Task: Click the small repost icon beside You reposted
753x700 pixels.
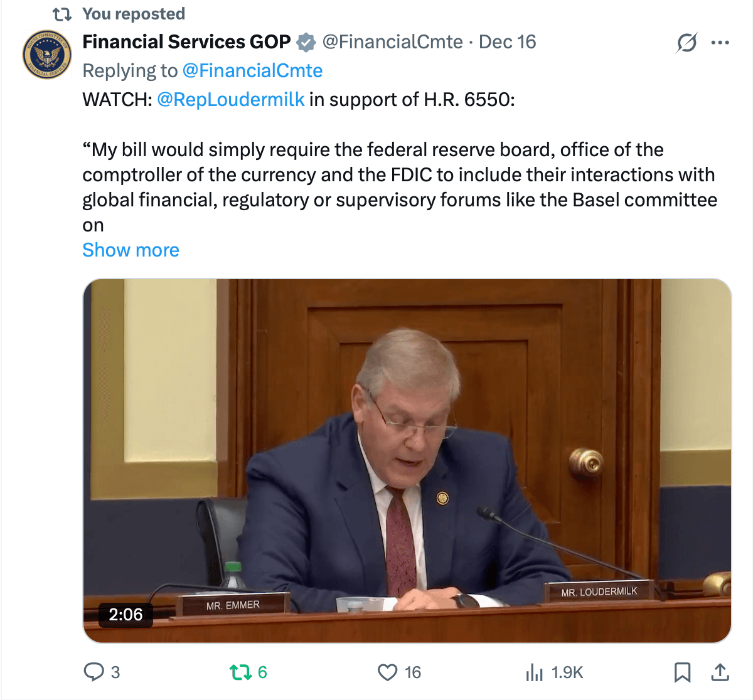Action: pos(61,14)
